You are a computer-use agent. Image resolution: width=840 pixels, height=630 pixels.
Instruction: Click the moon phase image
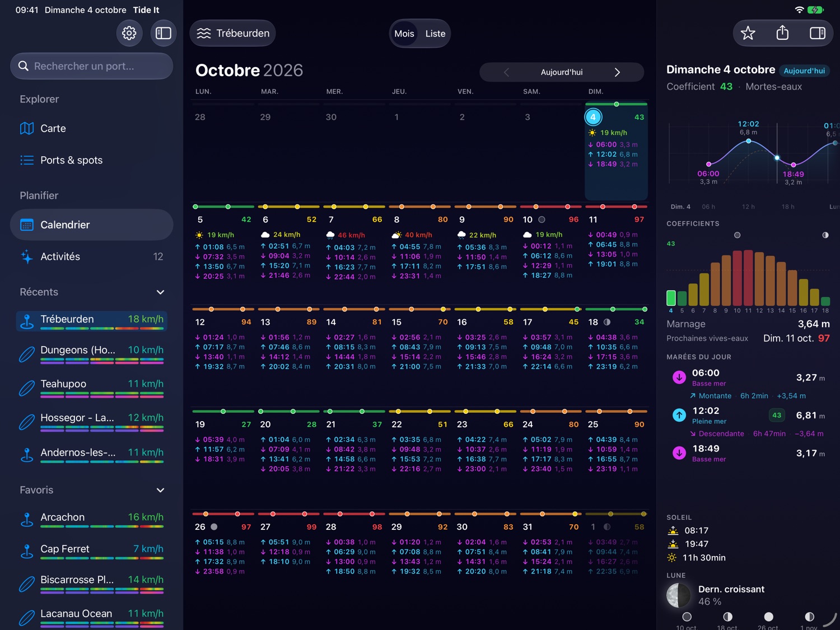[x=679, y=595]
